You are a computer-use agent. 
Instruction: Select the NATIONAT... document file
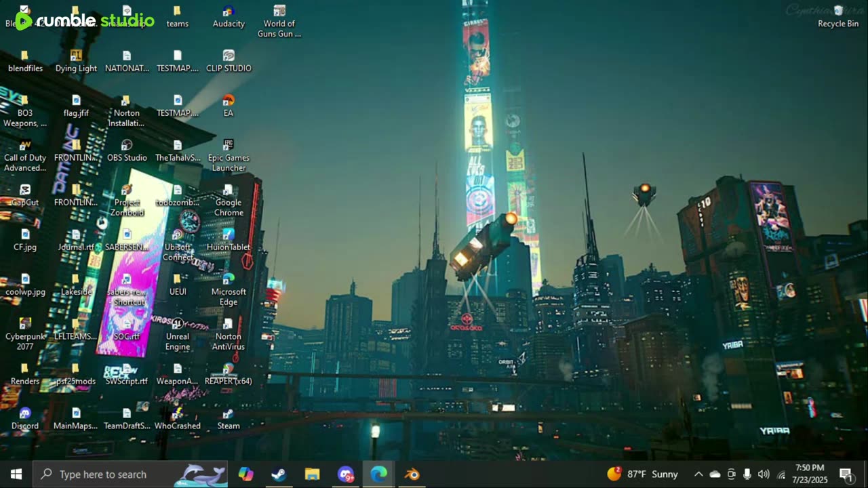pyautogui.click(x=127, y=61)
